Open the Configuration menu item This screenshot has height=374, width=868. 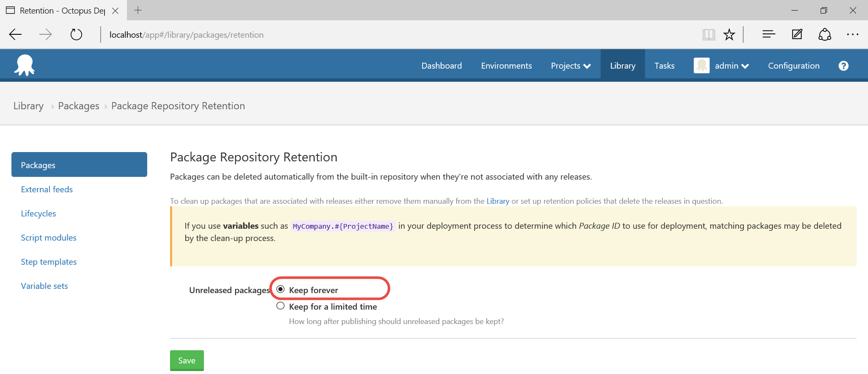pyautogui.click(x=794, y=66)
